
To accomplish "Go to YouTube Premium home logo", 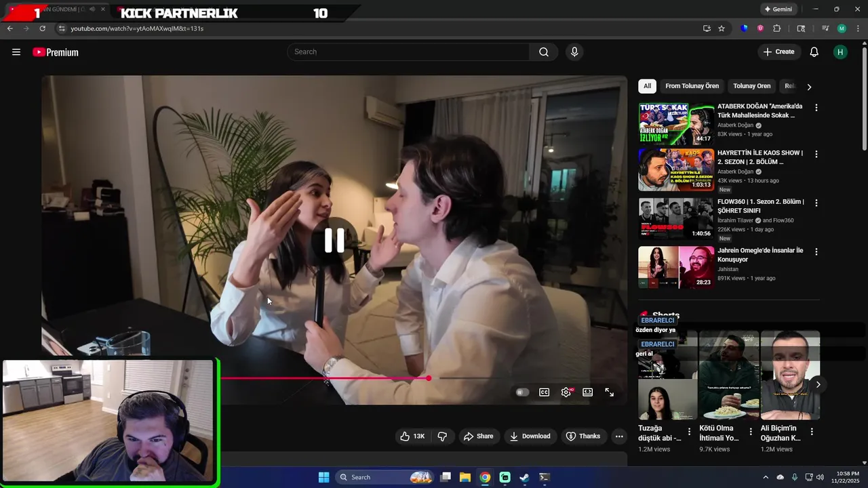I will (x=56, y=52).
